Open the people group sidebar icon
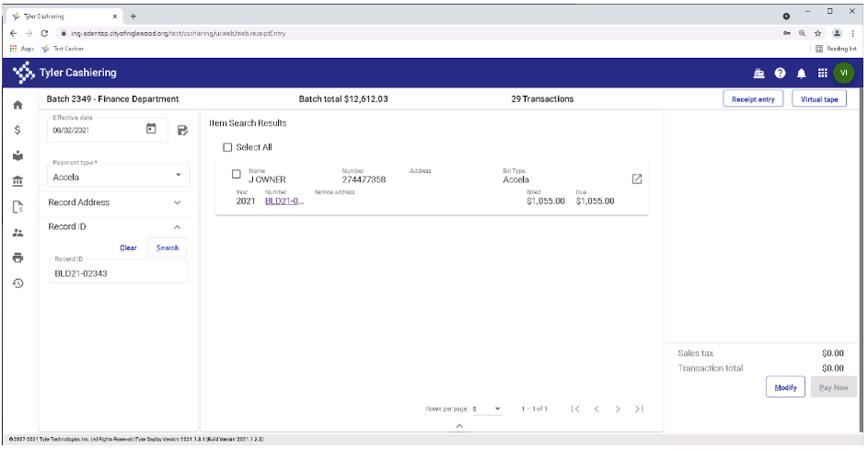Screen dimensions: 868x449 (x=17, y=233)
